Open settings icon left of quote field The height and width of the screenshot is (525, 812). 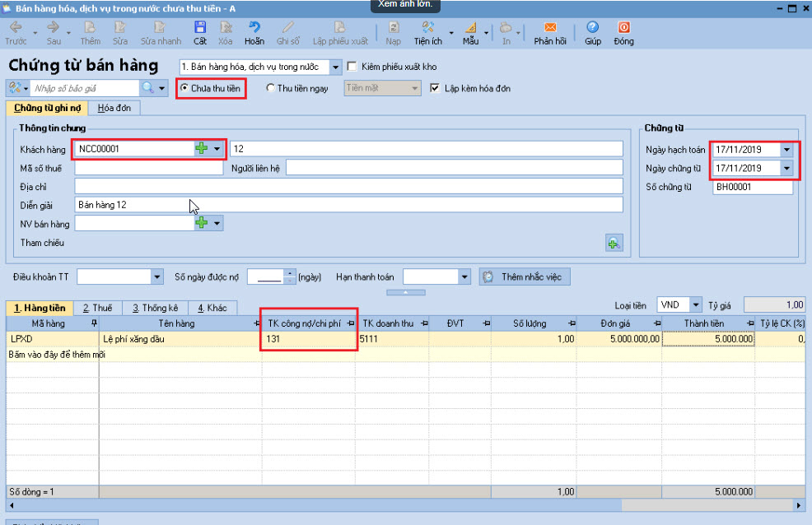tap(15, 88)
